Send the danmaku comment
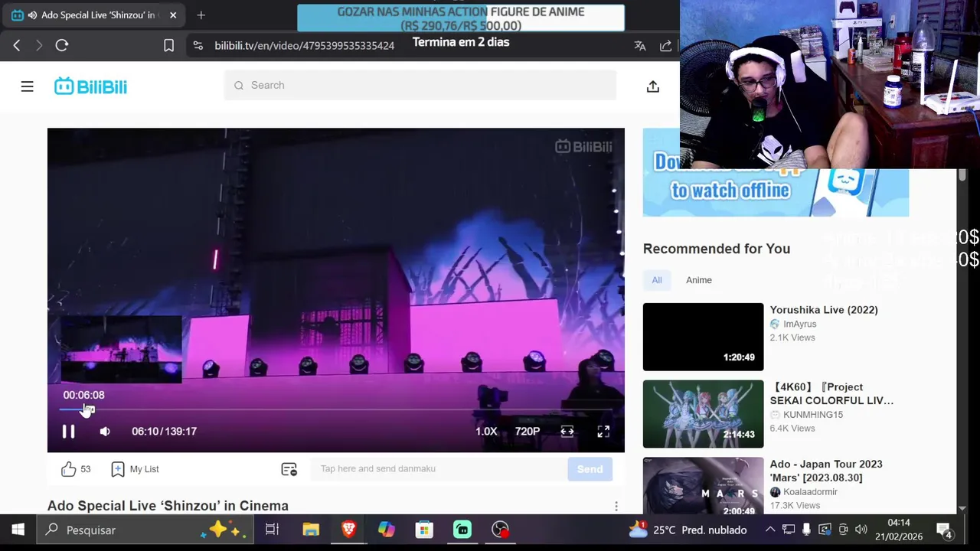 coord(590,469)
